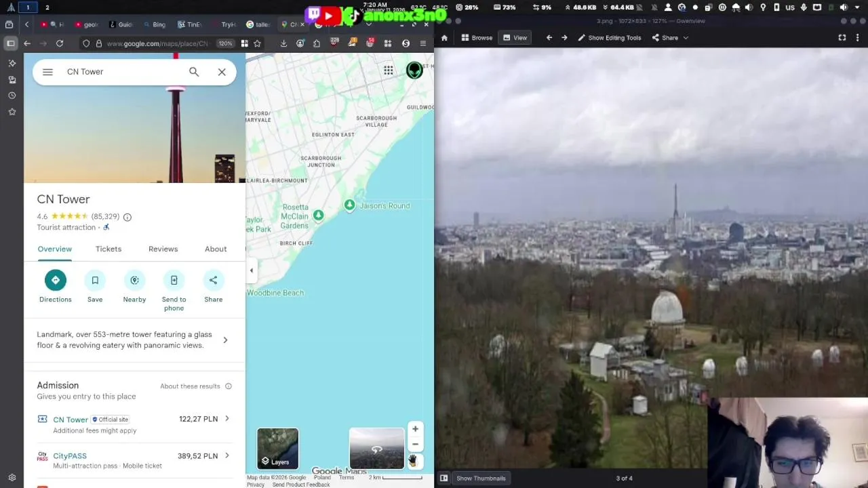Go to previous image in Gwenview
The height and width of the screenshot is (488, 868).
pos(549,38)
